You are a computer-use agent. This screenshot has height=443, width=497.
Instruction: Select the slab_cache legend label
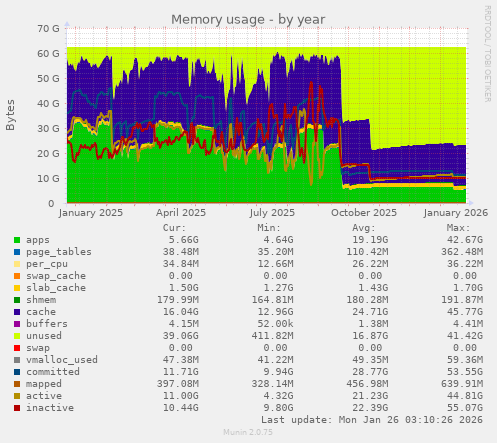56,288
